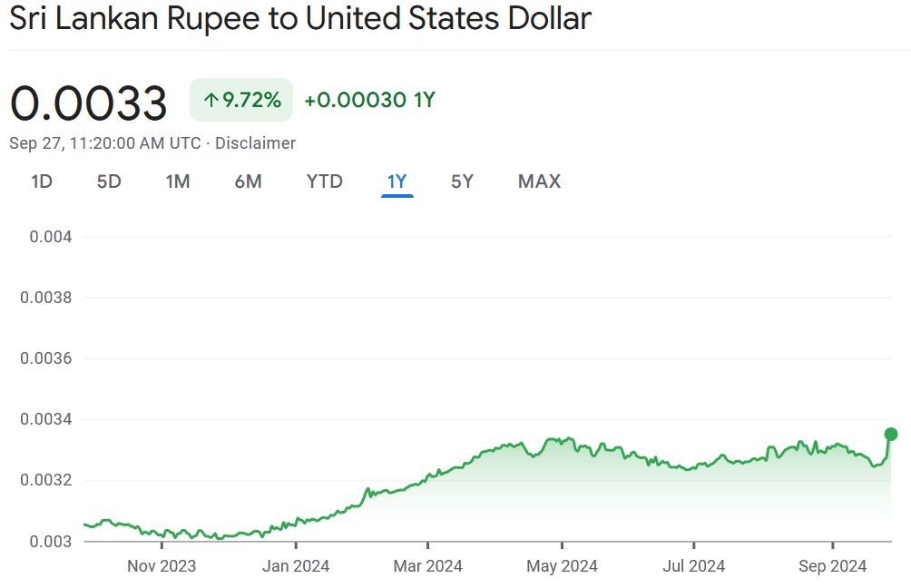
Task: Select the 1Y time range tab
Action: pyautogui.click(x=397, y=181)
